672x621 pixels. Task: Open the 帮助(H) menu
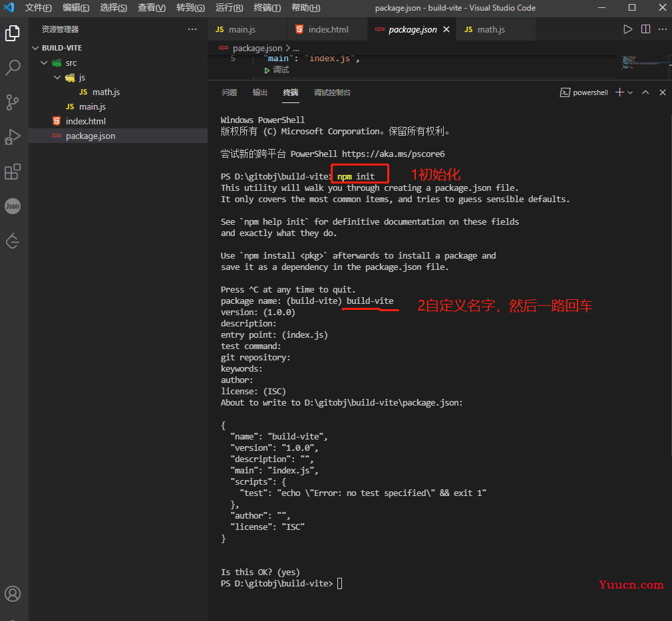(305, 8)
